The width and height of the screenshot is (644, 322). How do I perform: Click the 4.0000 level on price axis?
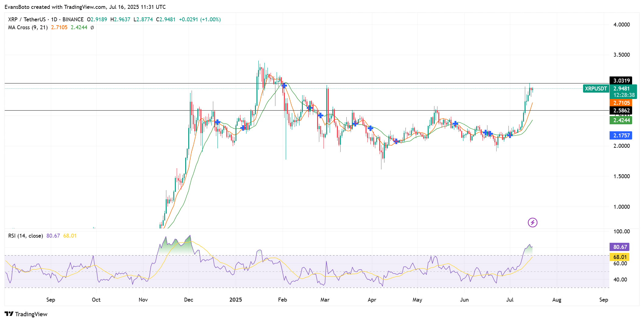point(621,25)
